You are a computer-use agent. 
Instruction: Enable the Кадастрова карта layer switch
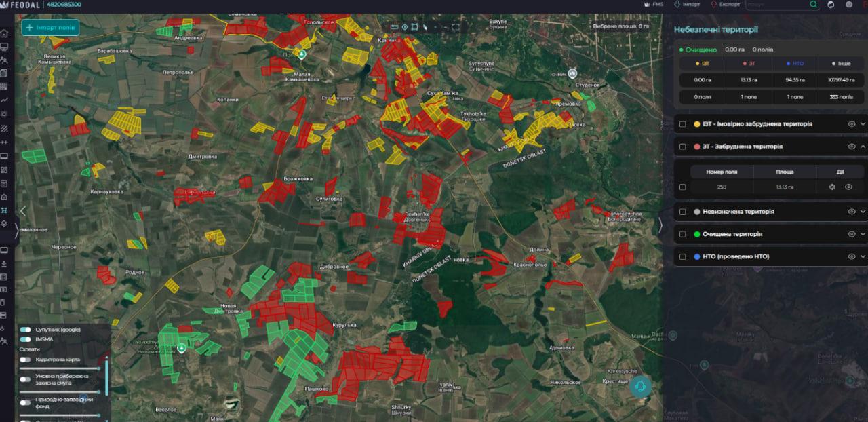(26, 360)
